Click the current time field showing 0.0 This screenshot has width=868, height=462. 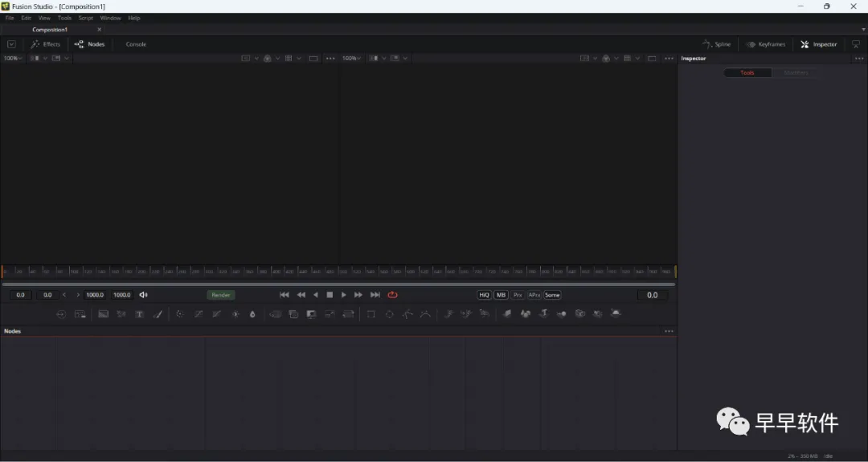tap(652, 295)
